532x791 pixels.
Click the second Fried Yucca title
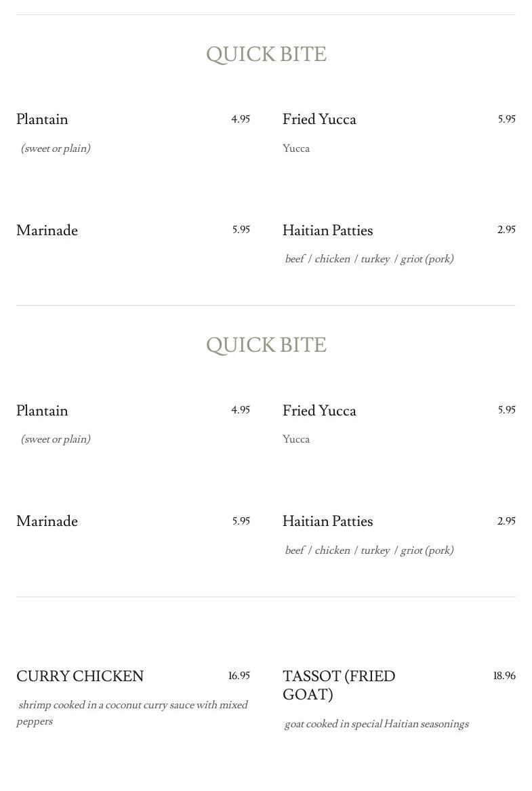pos(319,410)
